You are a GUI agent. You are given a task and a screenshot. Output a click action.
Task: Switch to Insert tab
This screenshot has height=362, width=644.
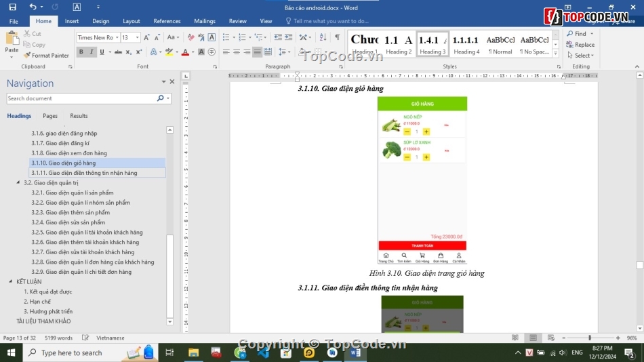tap(71, 21)
